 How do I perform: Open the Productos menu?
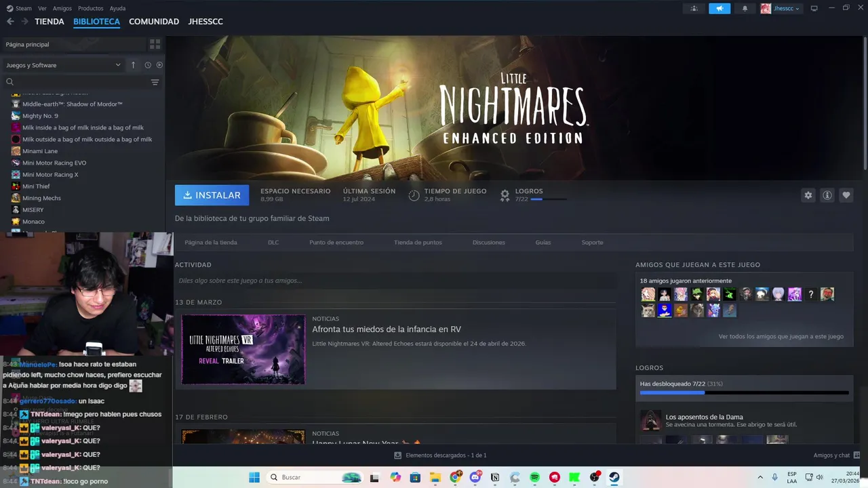[x=91, y=8]
